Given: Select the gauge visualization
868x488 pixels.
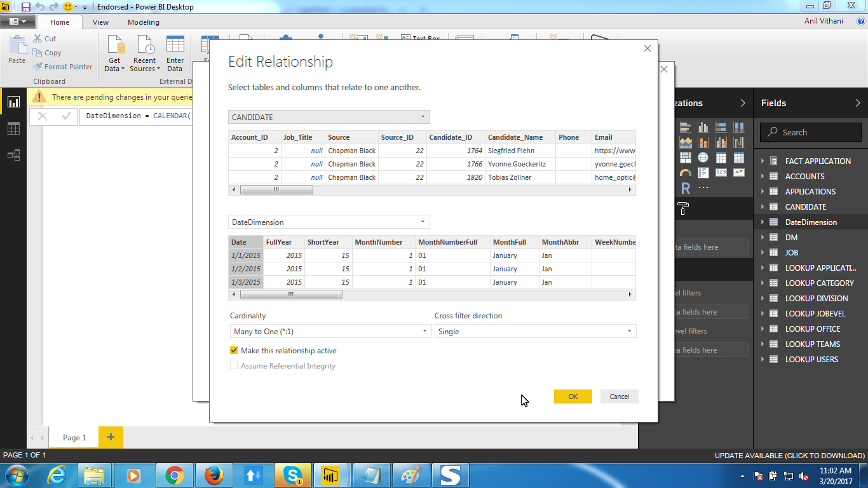Looking at the screenshot, I should [x=685, y=173].
